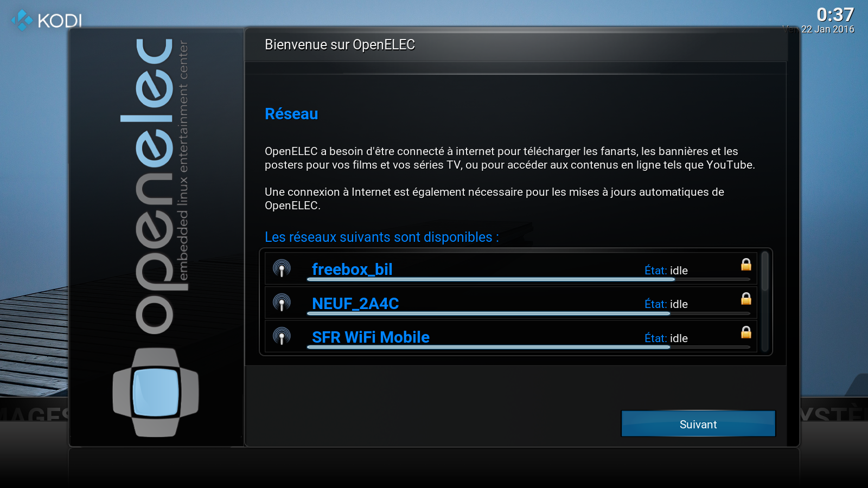Click the Kodi logo at top left
This screenshot has width=868, height=488.
(x=47, y=21)
